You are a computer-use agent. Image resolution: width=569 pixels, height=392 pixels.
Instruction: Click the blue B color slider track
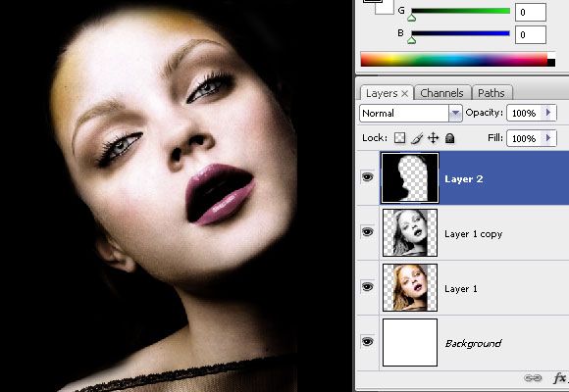tap(460, 33)
